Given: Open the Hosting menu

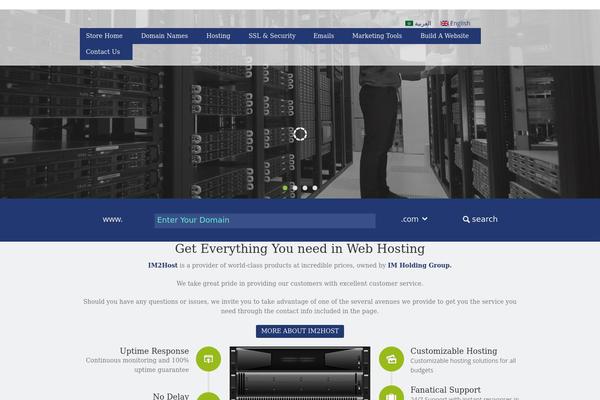Looking at the screenshot, I should 218,36.
